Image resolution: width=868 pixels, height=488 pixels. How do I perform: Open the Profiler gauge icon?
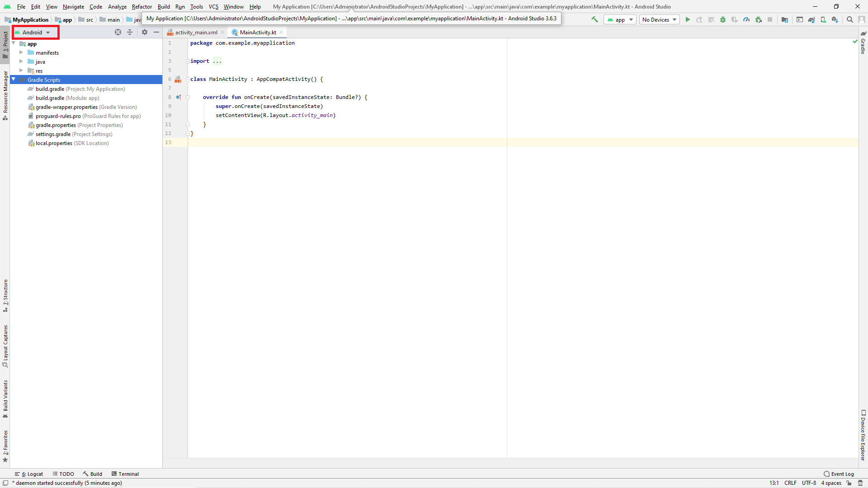tap(746, 19)
